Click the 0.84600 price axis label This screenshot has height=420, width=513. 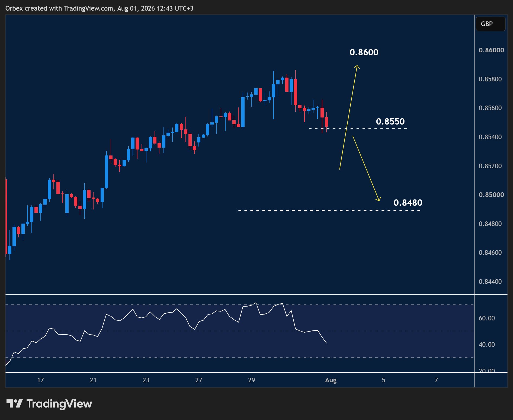pyautogui.click(x=490, y=253)
